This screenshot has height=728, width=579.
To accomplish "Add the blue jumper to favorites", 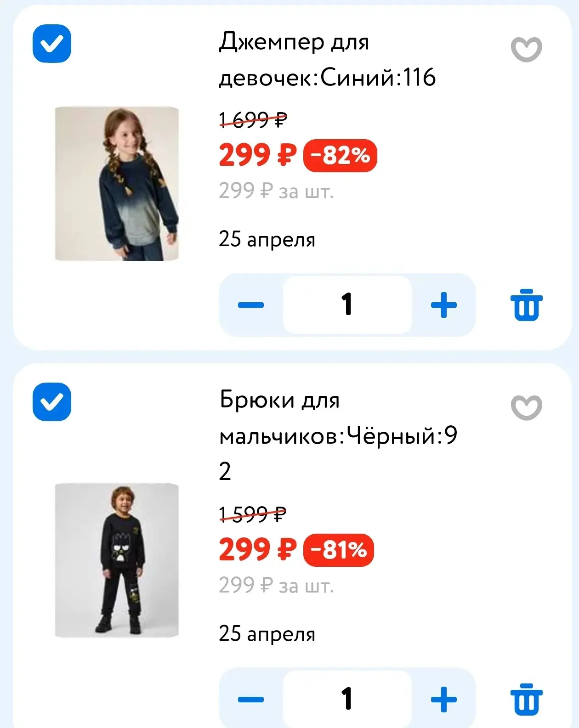I will tap(526, 49).
